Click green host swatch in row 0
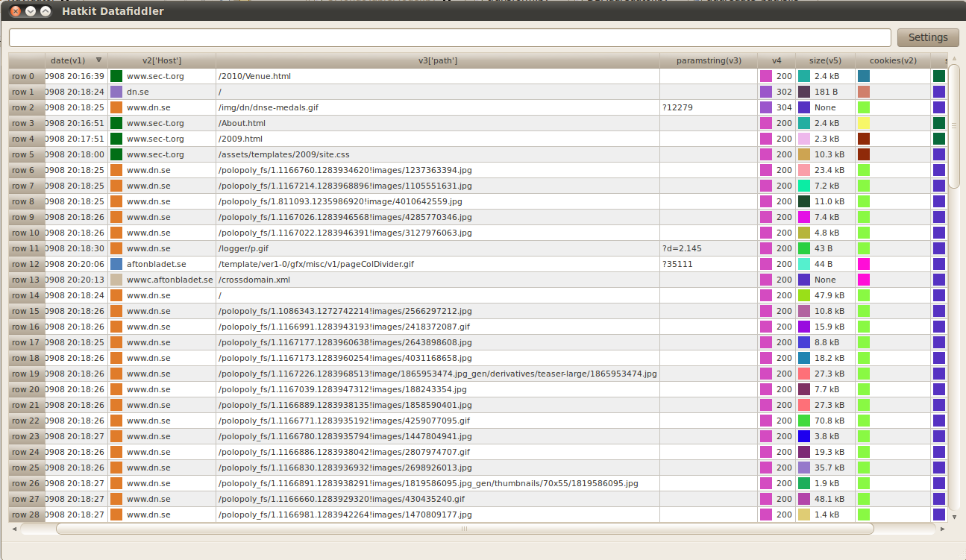This screenshot has width=966, height=560. pyautogui.click(x=116, y=76)
